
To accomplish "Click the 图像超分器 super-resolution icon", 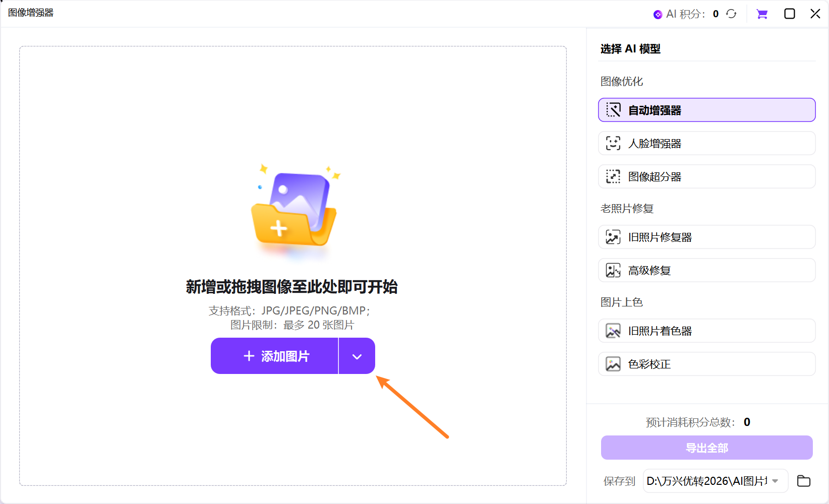I will (613, 176).
